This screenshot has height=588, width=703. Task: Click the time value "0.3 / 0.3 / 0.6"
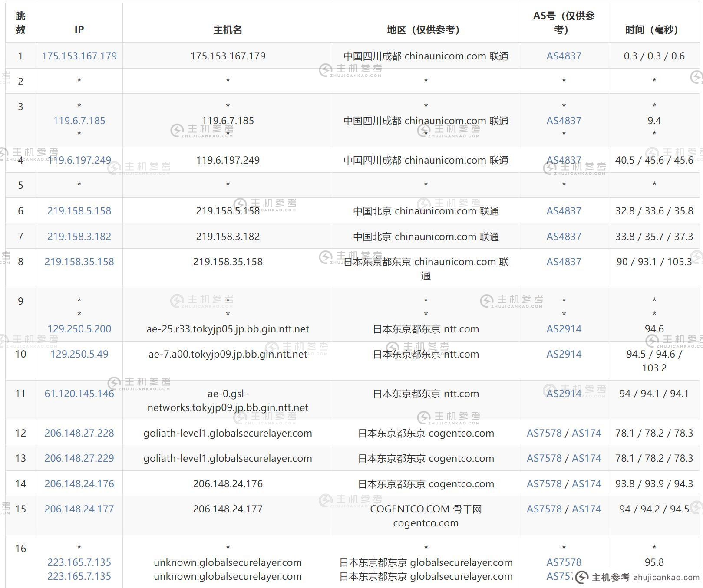pos(654,56)
